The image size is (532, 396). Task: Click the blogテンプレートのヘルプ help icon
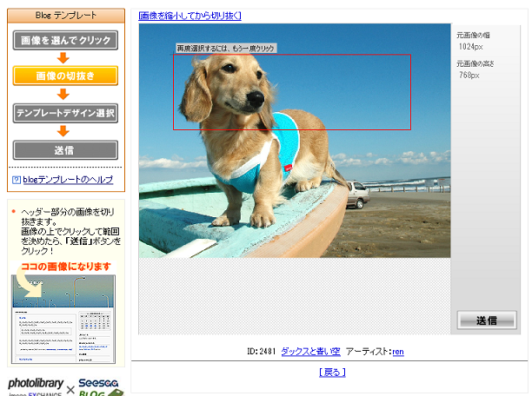17,179
